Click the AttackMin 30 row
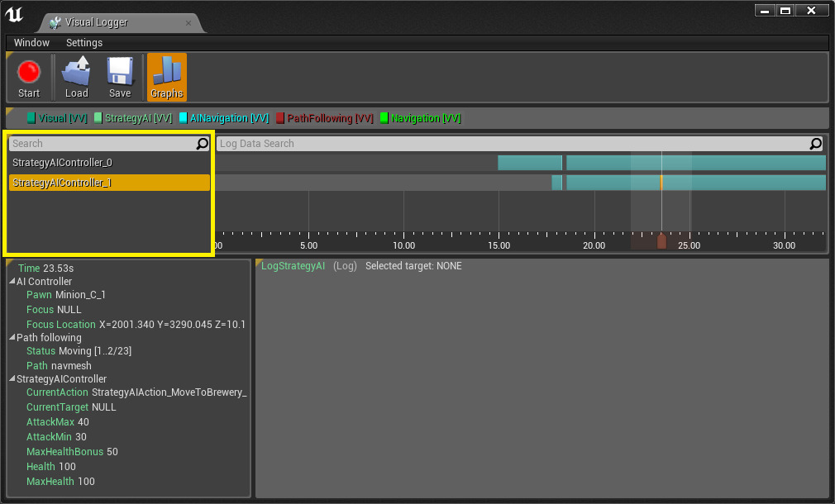The width and height of the screenshot is (835, 504). [x=56, y=437]
